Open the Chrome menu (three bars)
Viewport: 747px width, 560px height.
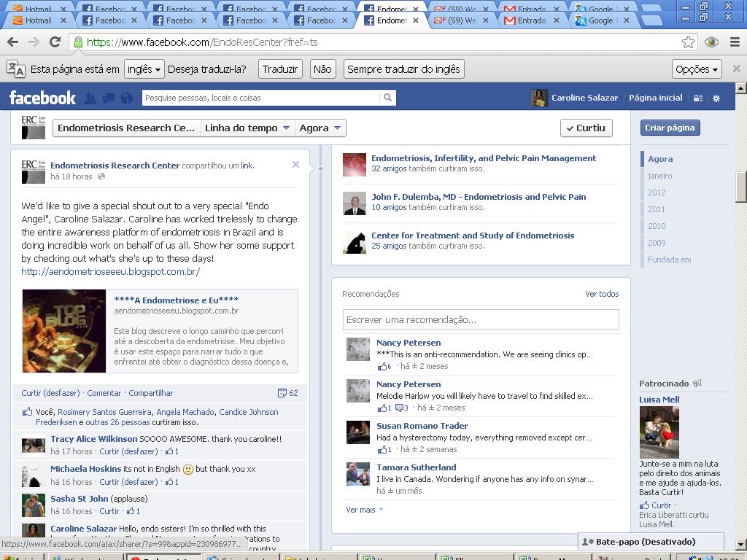point(735,42)
